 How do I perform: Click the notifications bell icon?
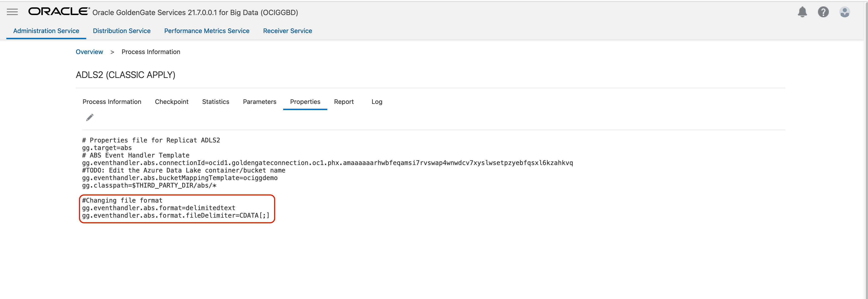[802, 12]
